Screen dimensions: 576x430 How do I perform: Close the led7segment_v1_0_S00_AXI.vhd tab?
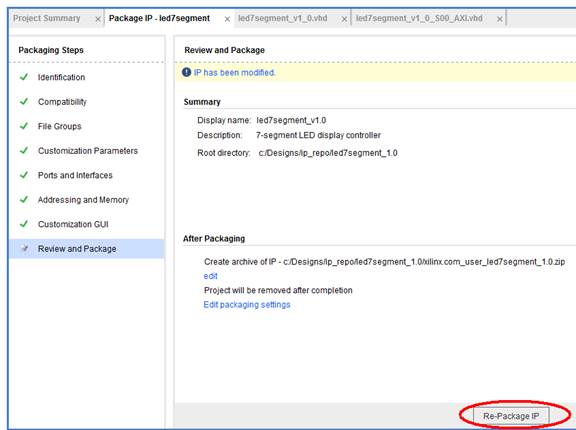(x=500, y=19)
